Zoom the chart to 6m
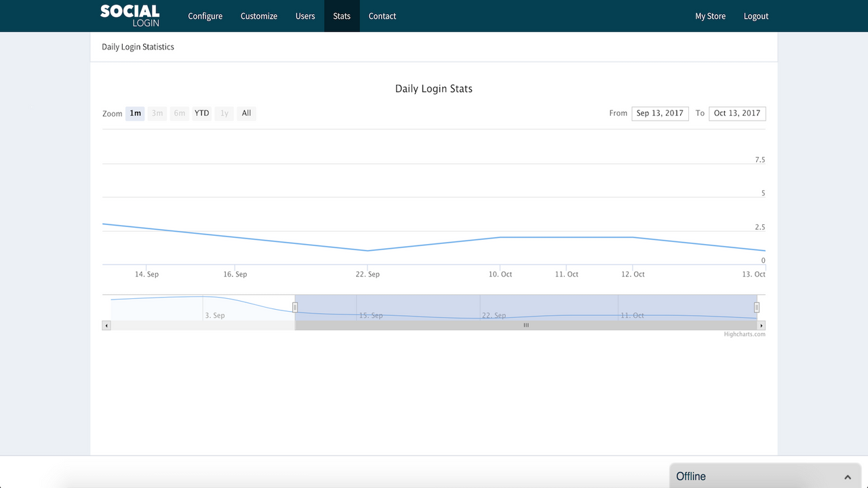 (179, 113)
